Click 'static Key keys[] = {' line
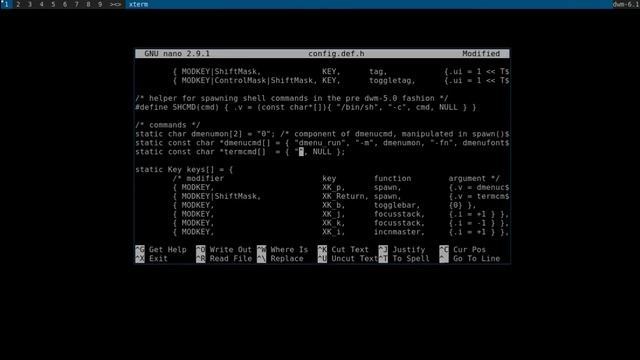Image resolution: width=640 pixels, height=360 pixels. tap(184, 169)
